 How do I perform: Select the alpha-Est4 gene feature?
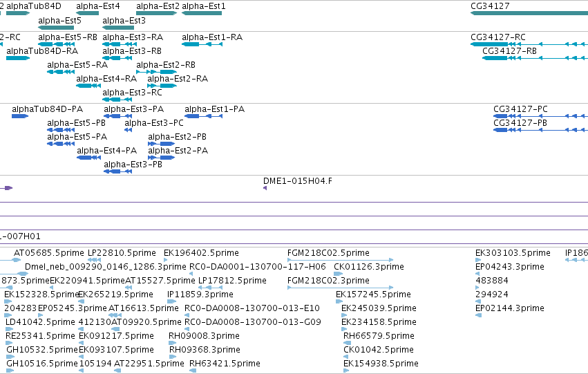[x=87, y=13]
